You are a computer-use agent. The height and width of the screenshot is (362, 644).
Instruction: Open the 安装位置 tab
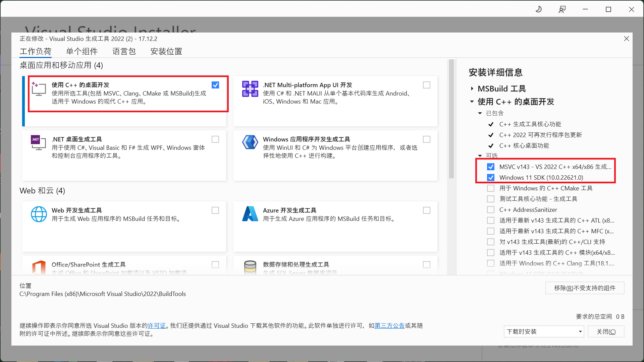pyautogui.click(x=166, y=51)
